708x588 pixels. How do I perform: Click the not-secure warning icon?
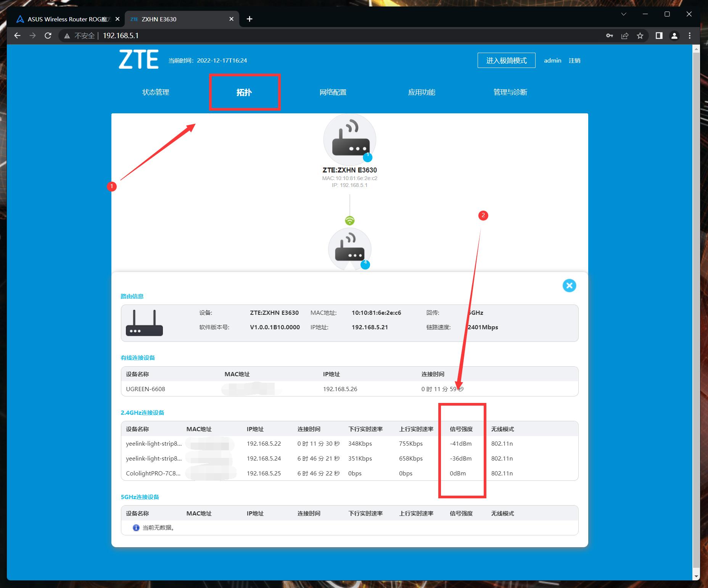coord(67,36)
